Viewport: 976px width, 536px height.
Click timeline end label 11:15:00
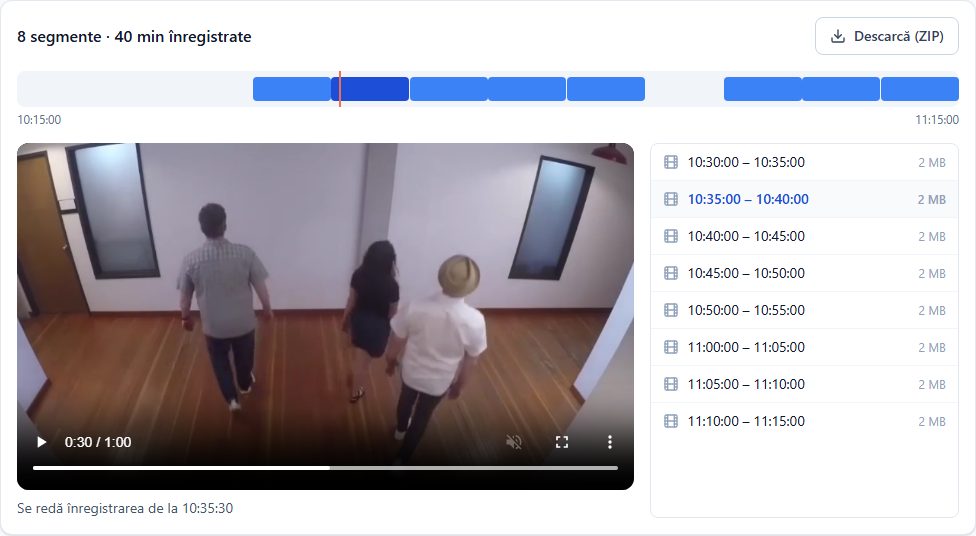point(937,120)
